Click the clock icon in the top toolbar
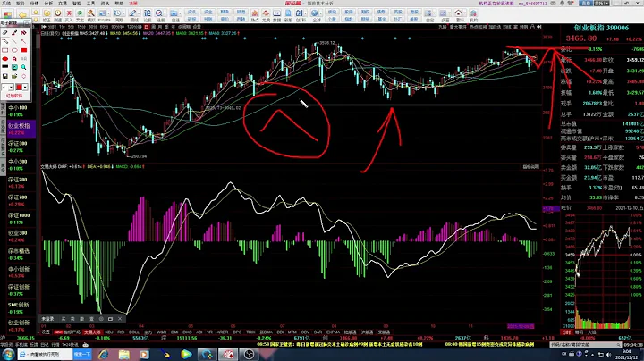Image resolution: width=644 pixels, height=361 pixels. point(58,15)
